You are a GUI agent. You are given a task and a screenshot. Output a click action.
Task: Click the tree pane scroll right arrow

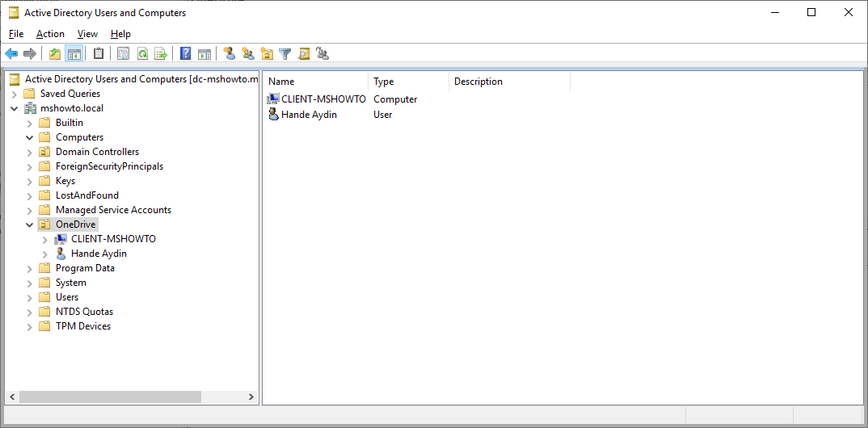251,397
